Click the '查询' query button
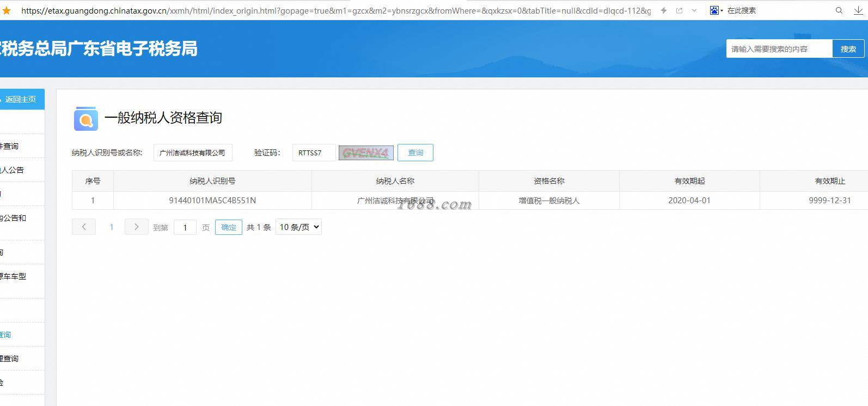 pyautogui.click(x=415, y=153)
